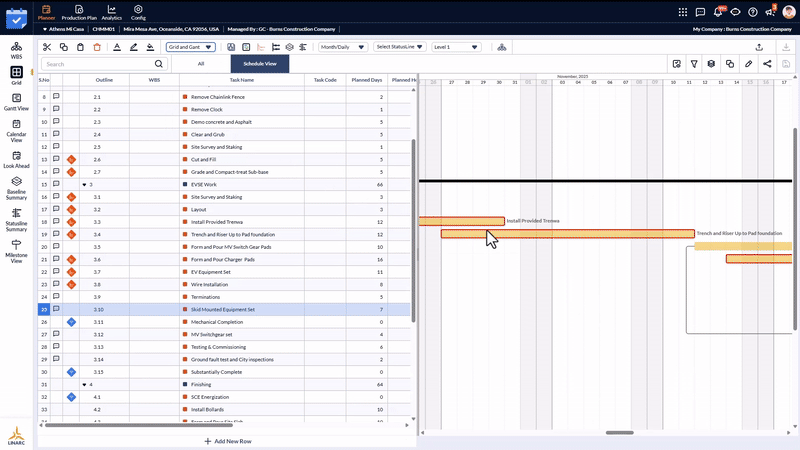
Task: Click the red delete trash icon
Action: pyautogui.click(x=96, y=47)
